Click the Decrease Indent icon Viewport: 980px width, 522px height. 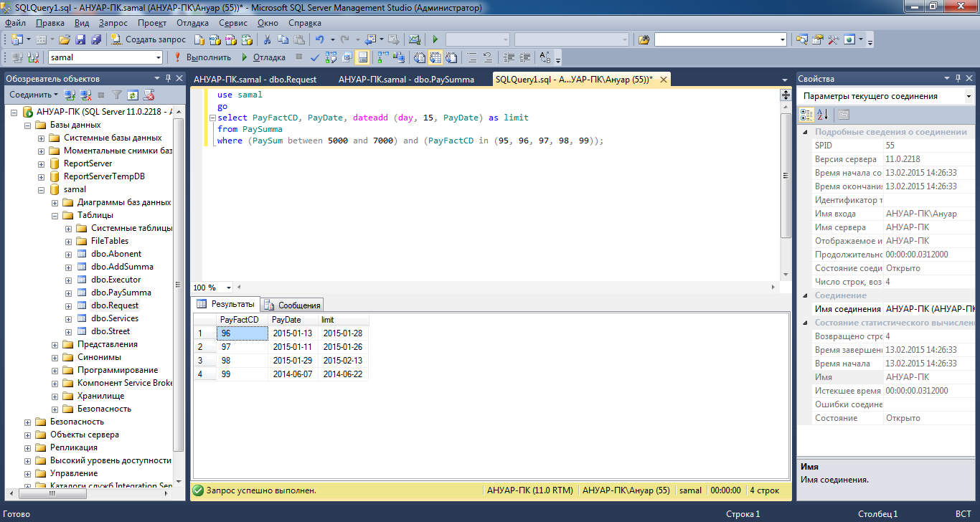[x=509, y=57]
